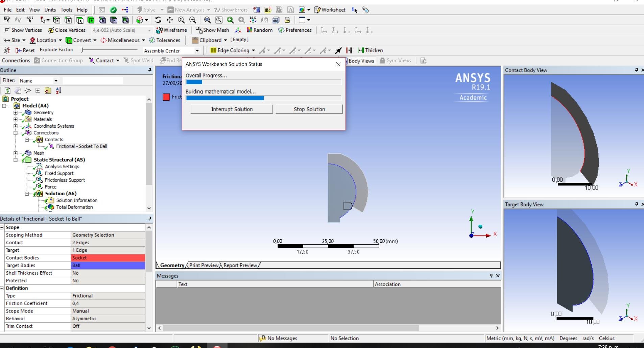Click the Pan view tool
Screen dimensions: 644x348
click(170, 20)
